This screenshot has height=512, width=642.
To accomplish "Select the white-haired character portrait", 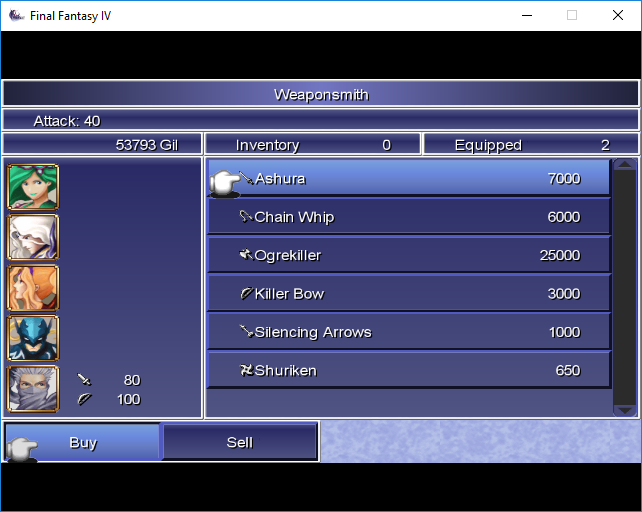I will [33, 237].
